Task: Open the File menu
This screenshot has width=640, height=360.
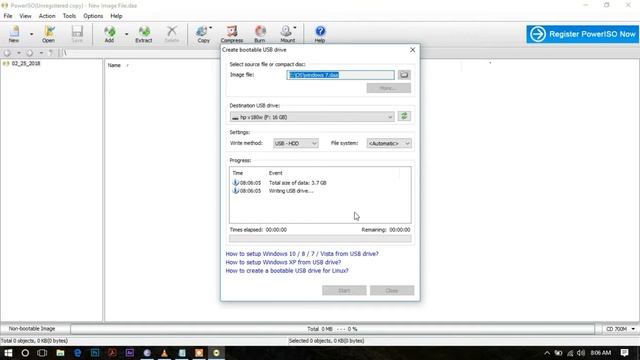Action: 8,16
